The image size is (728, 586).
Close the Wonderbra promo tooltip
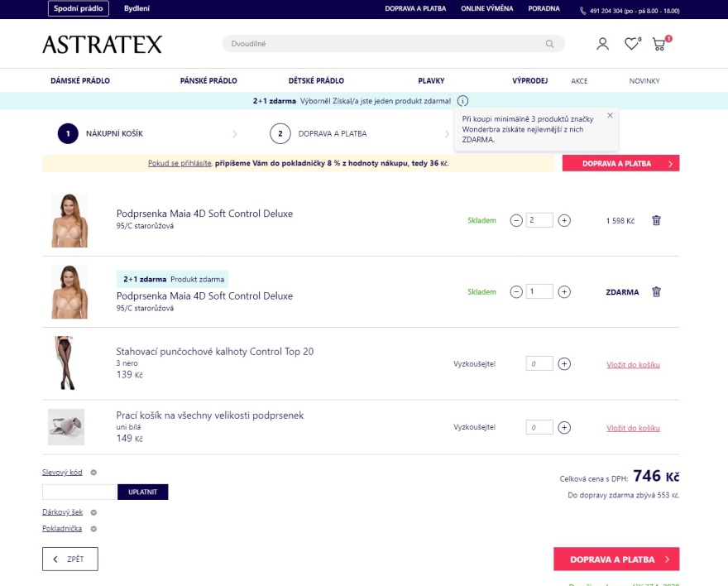[x=610, y=115]
